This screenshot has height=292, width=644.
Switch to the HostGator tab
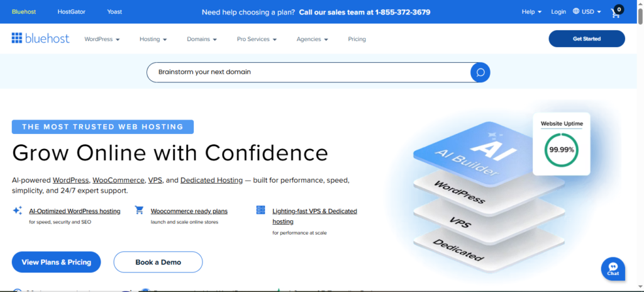click(71, 11)
